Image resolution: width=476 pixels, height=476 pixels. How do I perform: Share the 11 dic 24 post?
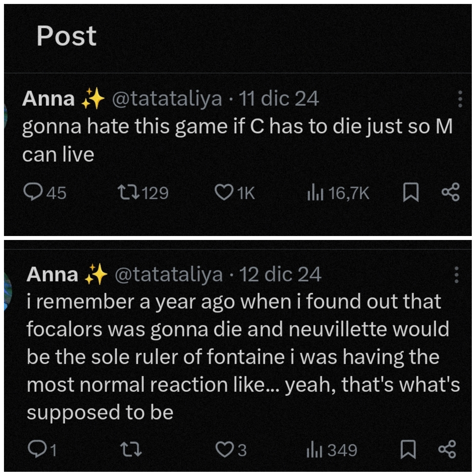[x=450, y=192]
